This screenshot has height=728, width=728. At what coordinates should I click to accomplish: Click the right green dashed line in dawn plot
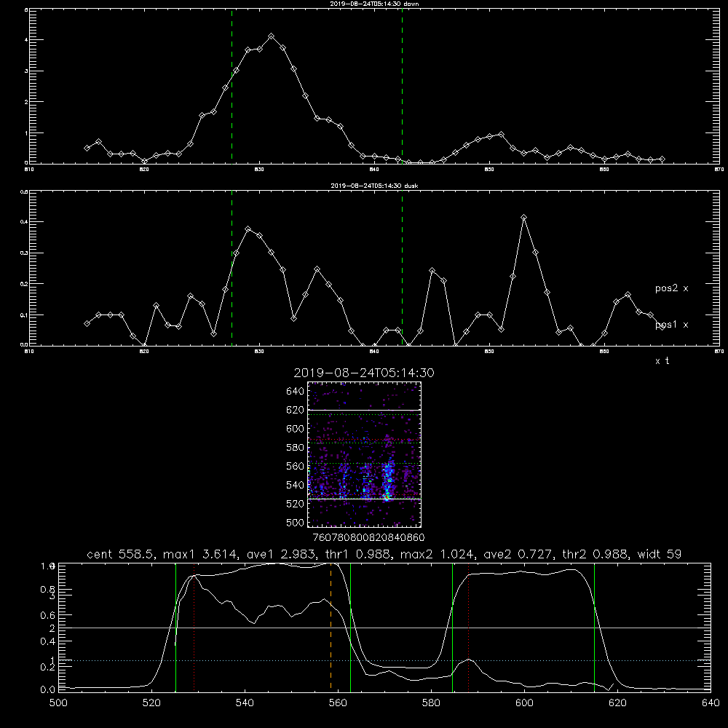click(402, 86)
